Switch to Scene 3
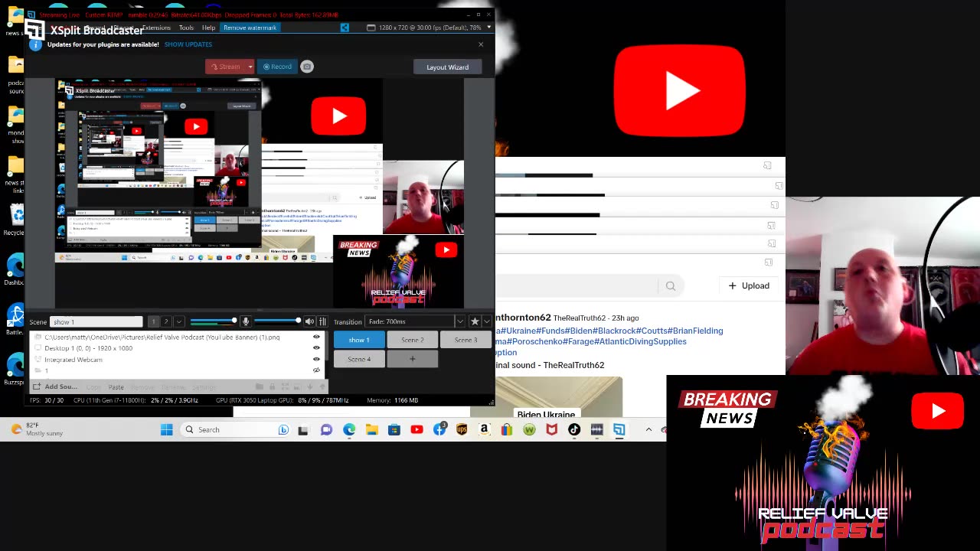 tap(465, 340)
